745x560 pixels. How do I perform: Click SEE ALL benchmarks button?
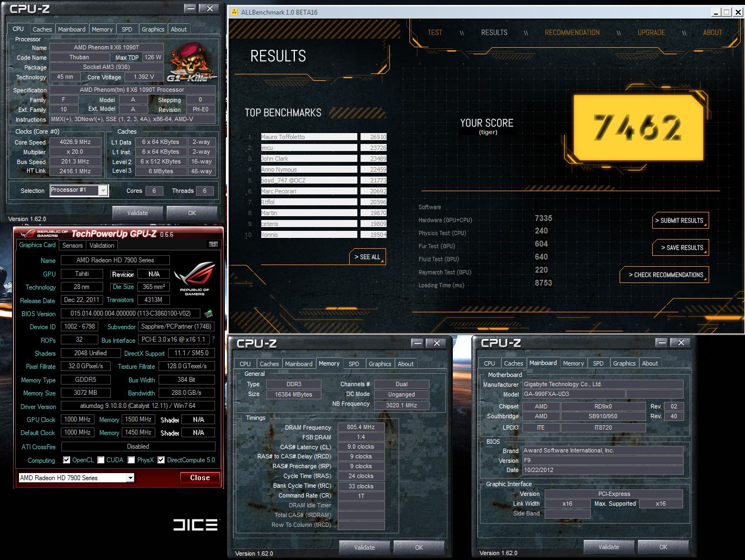[368, 257]
